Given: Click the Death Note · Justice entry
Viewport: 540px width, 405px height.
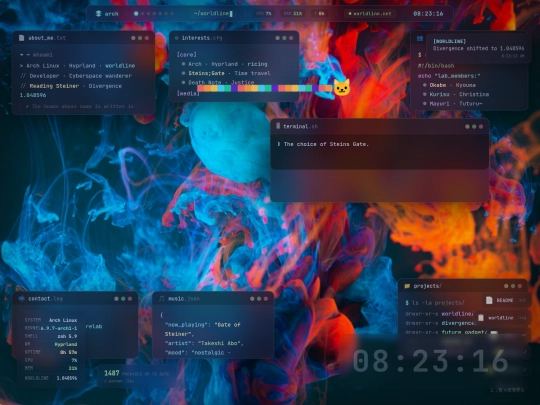Looking at the screenshot, I should point(218,82).
